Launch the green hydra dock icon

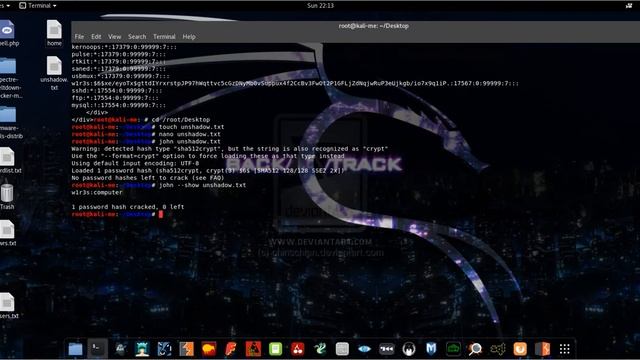pos(320,349)
